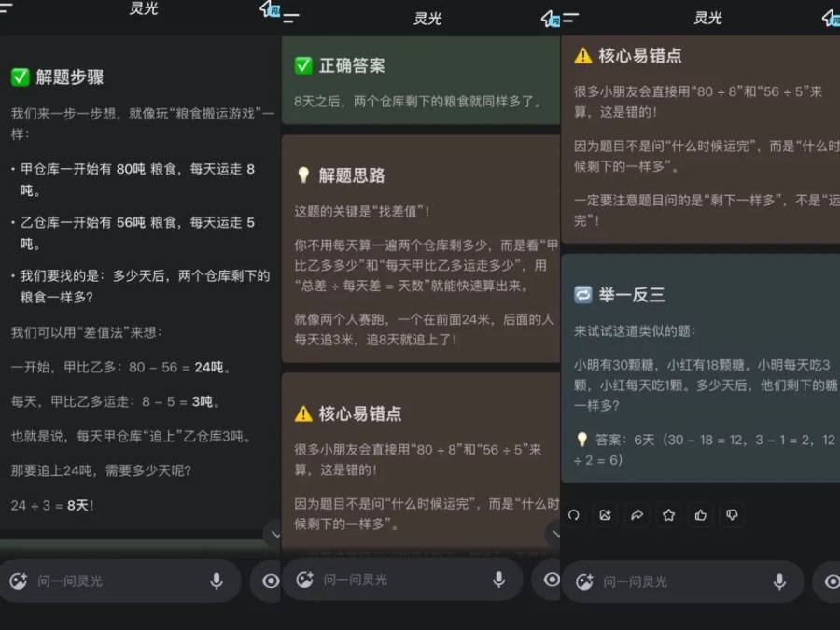
Task: Like the answer with the thumbs-up icon
Action: coord(700,514)
